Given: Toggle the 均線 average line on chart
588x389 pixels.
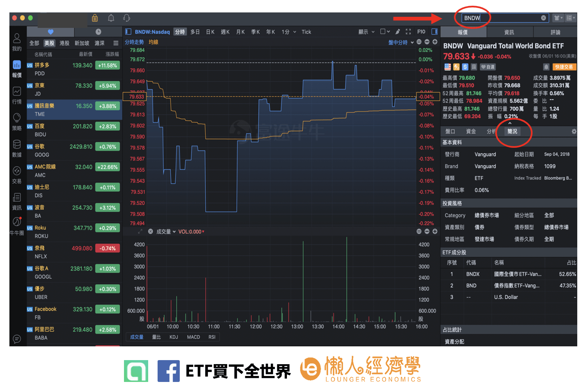Looking at the screenshot, I should pyautogui.click(x=153, y=42).
